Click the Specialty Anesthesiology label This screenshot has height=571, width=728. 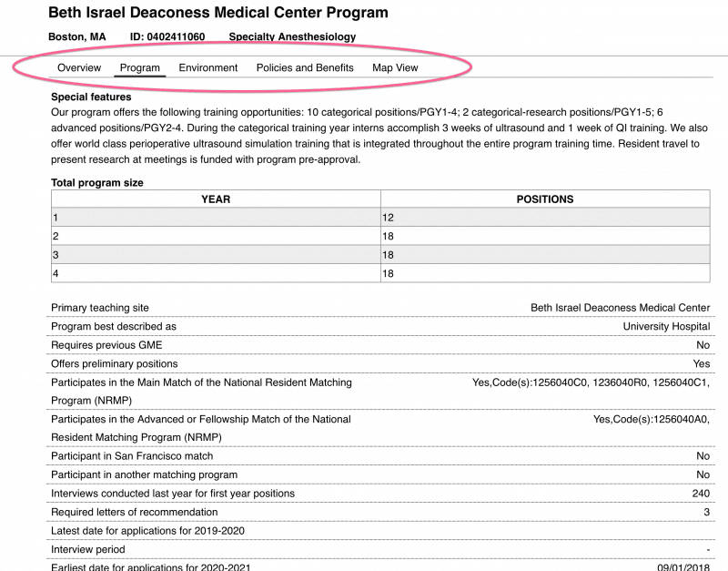(x=292, y=36)
